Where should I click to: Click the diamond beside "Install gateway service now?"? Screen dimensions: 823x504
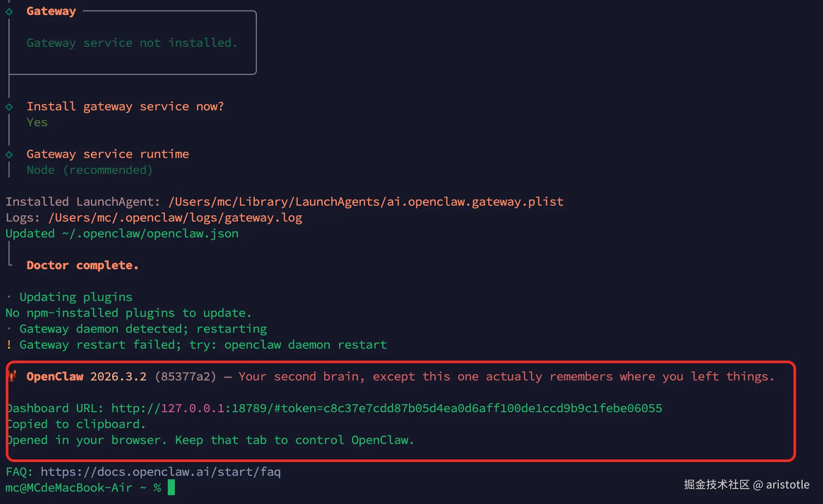point(9,107)
